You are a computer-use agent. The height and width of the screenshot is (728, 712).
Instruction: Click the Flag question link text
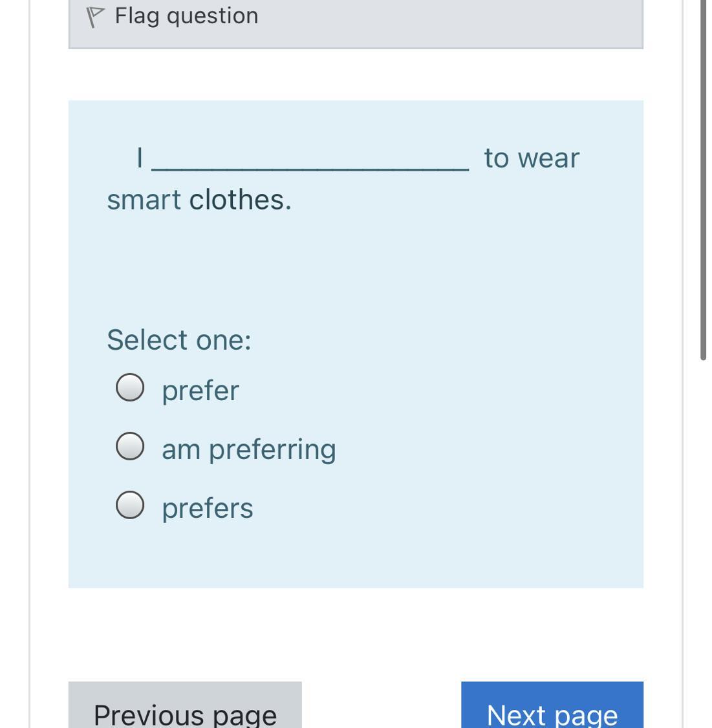tap(186, 16)
